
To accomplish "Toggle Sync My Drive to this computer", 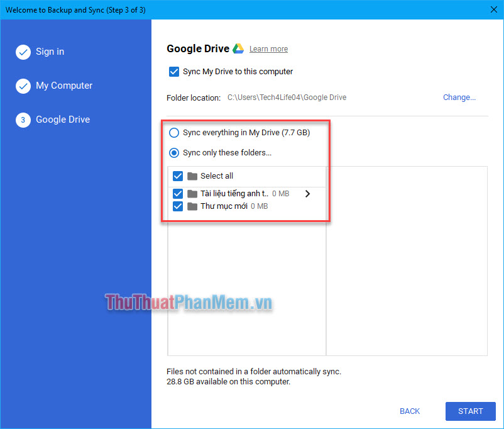I will (174, 72).
